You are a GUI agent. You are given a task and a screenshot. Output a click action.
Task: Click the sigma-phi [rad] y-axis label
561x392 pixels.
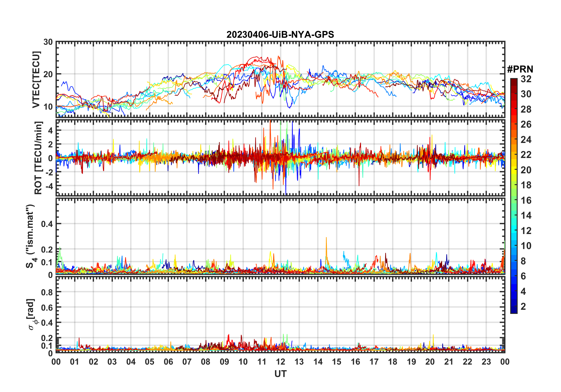(x=32, y=314)
